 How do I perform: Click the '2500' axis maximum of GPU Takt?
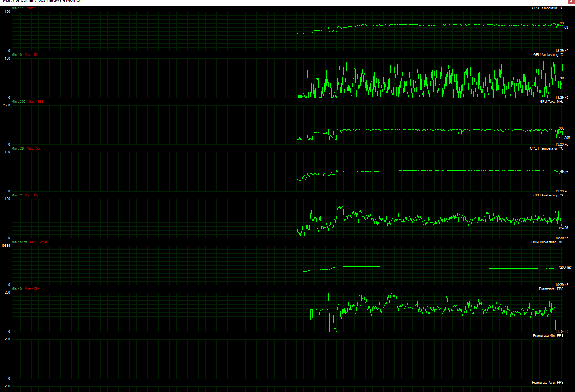pyautogui.click(x=7, y=105)
